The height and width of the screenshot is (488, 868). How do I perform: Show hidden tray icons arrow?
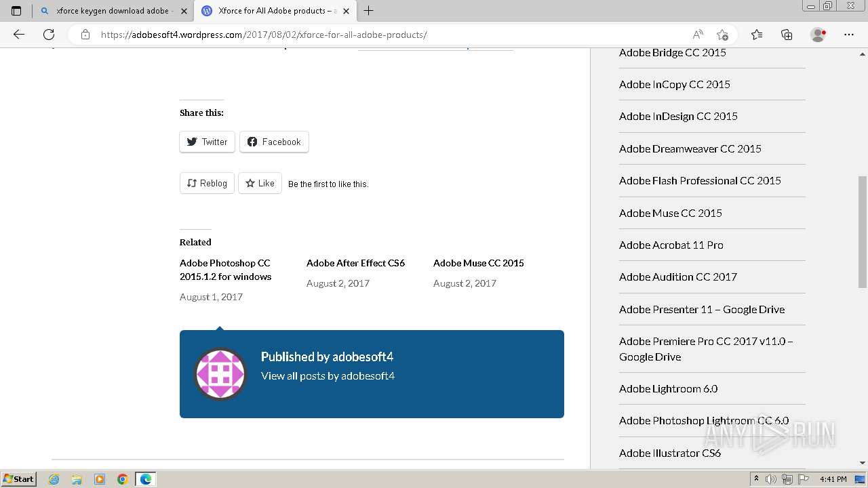tap(756, 479)
